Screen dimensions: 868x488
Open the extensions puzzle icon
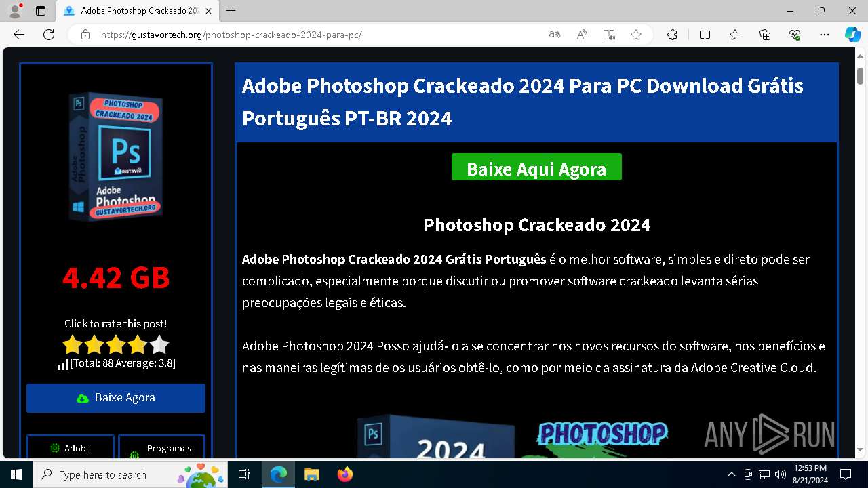[672, 35]
